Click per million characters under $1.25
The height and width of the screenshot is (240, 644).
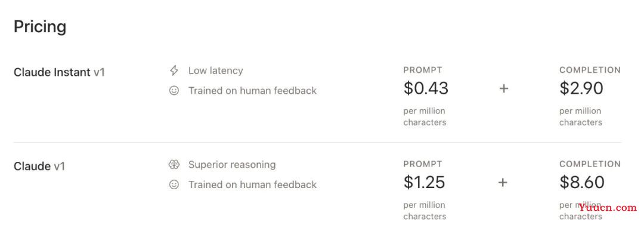coord(425,211)
